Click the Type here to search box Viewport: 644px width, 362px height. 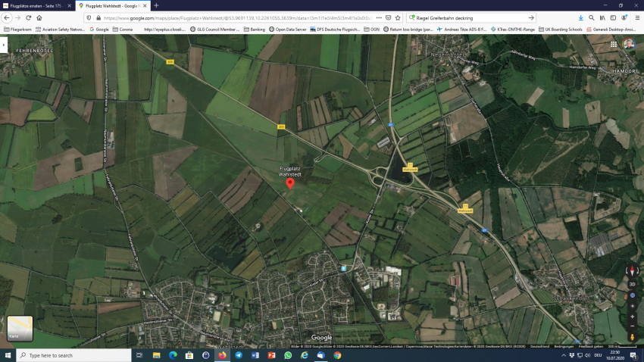(74, 355)
